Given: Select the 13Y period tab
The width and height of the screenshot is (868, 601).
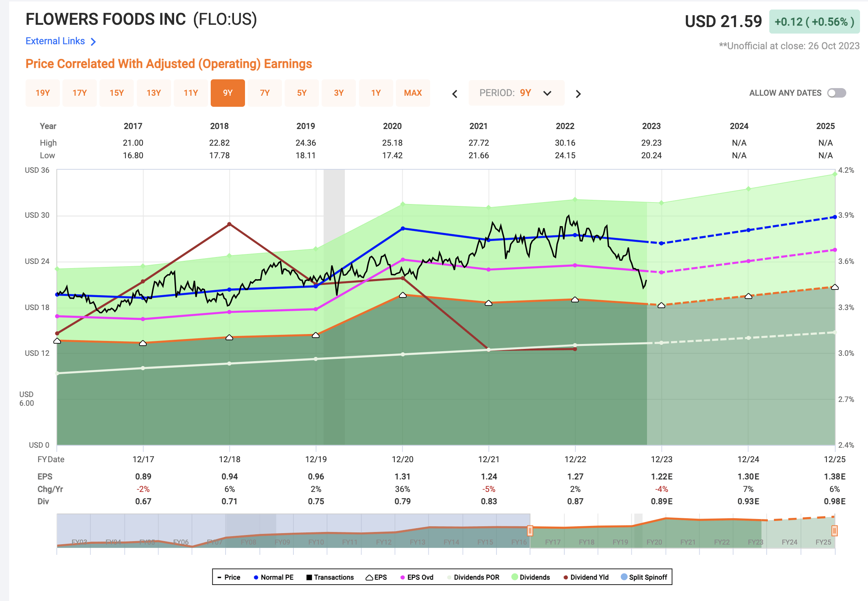Looking at the screenshot, I should click(154, 93).
